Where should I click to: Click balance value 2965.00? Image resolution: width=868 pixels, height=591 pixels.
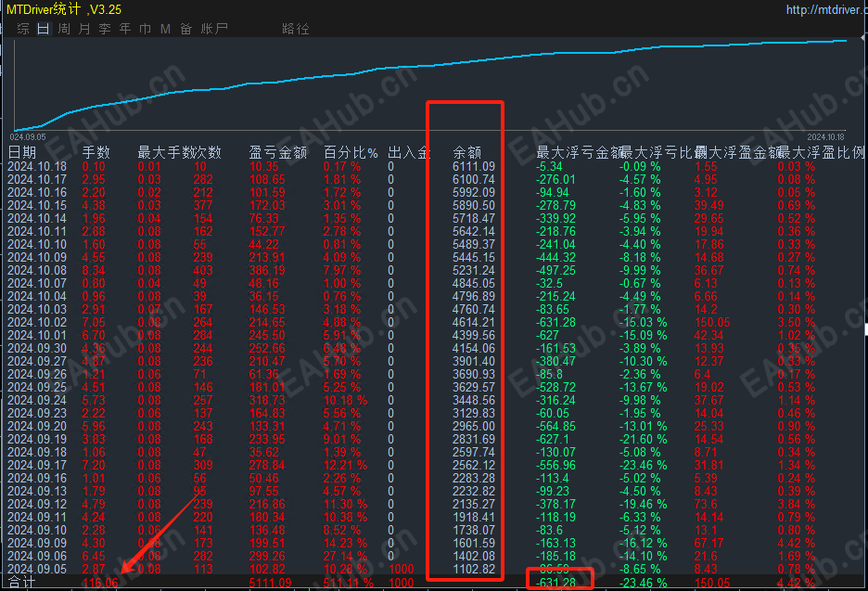pos(474,426)
